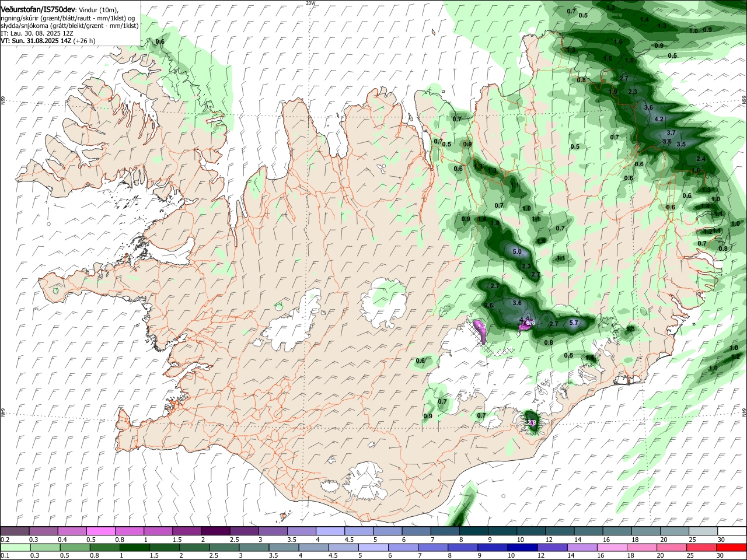This screenshot has width=747, height=560.
Task: Select the light purple swatch between 14 and 16 in bottom legend row
Action: [x=581, y=547]
